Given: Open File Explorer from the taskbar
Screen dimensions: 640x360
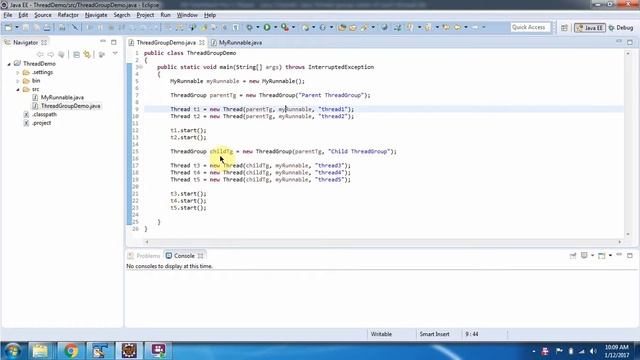Looking at the screenshot, I should [40, 351].
